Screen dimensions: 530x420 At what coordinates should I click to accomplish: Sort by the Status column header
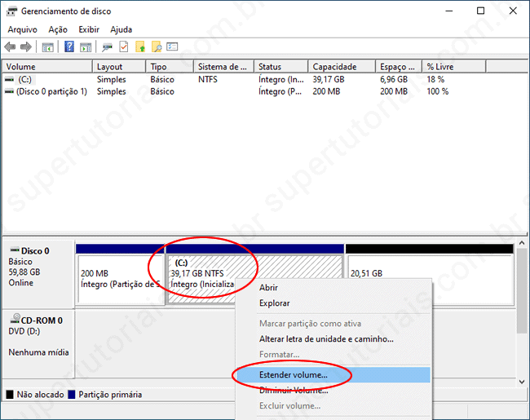click(281, 67)
